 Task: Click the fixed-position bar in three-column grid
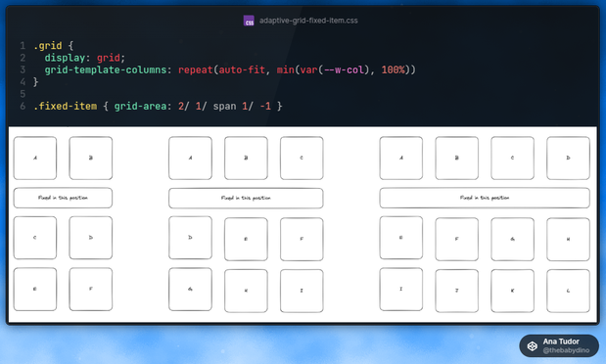[x=246, y=198]
